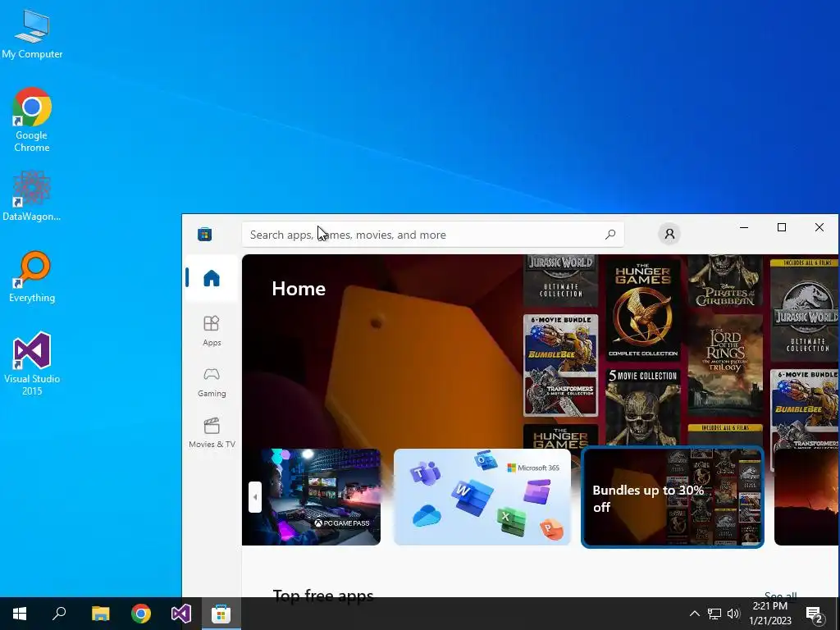Focus the Store search box
The image size is (840, 630).
433,235
